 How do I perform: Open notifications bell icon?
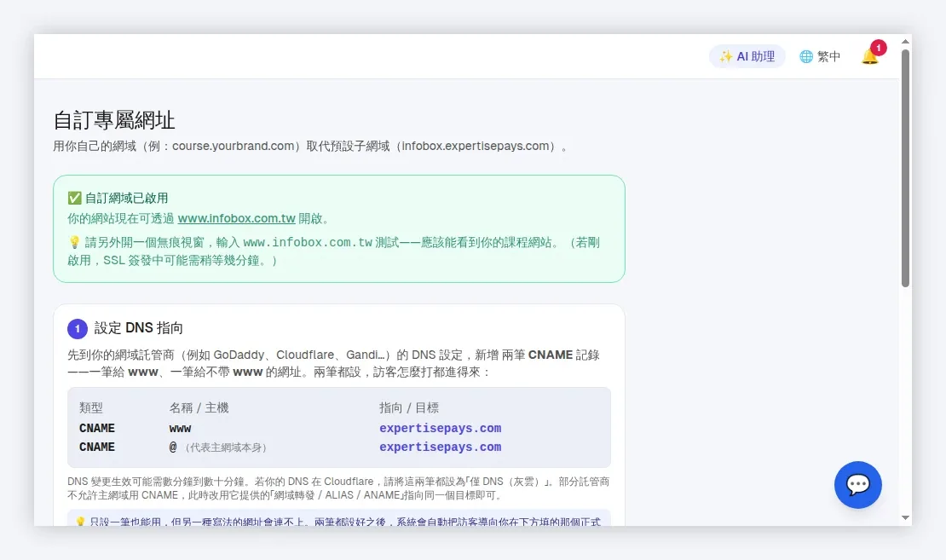[869, 57]
